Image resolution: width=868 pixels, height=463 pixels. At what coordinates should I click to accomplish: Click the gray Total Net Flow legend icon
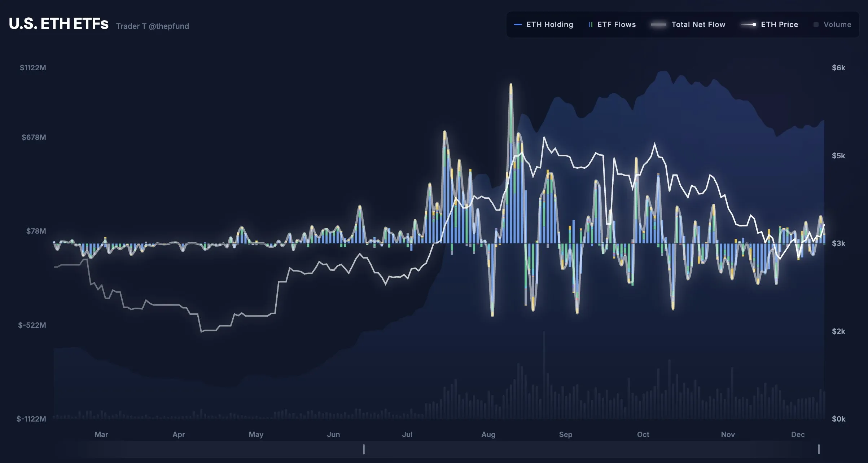point(659,25)
